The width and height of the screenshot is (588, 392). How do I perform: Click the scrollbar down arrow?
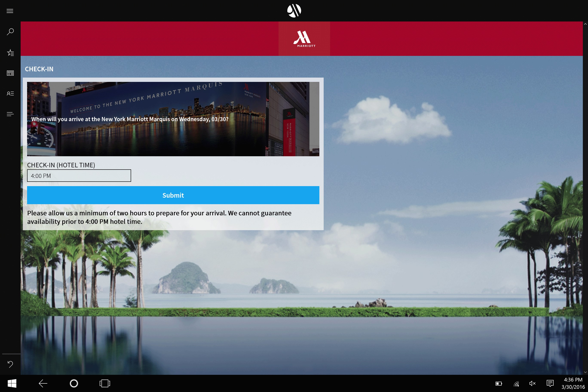(585, 372)
